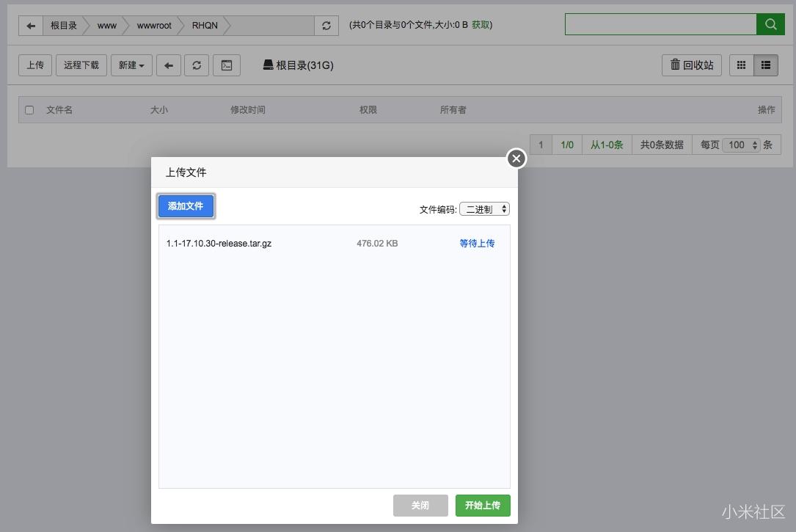The height and width of the screenshot is (532, 796).
Task: Click the refresh icon beside the breadcrumb path
Action: click(326, 24)
